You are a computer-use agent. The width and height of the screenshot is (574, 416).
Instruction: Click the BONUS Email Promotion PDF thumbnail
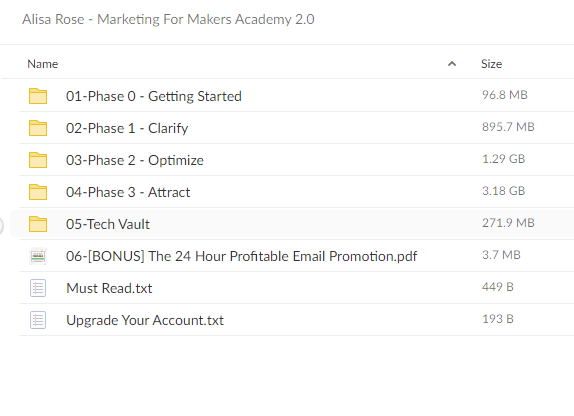38,256
